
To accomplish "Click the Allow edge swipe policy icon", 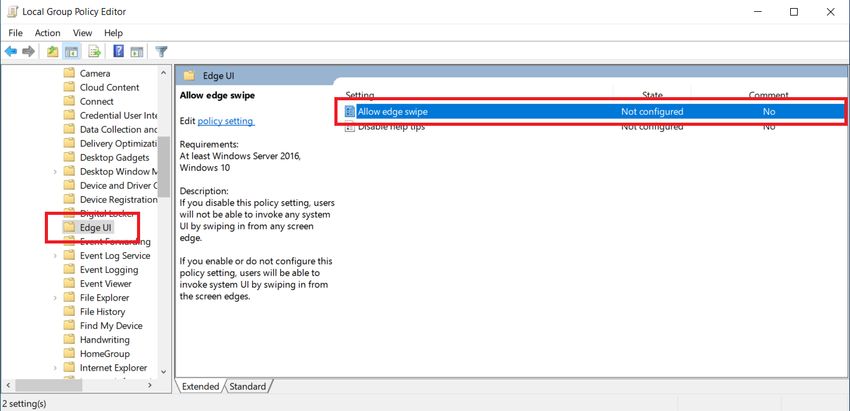I will tap(350, 112).
